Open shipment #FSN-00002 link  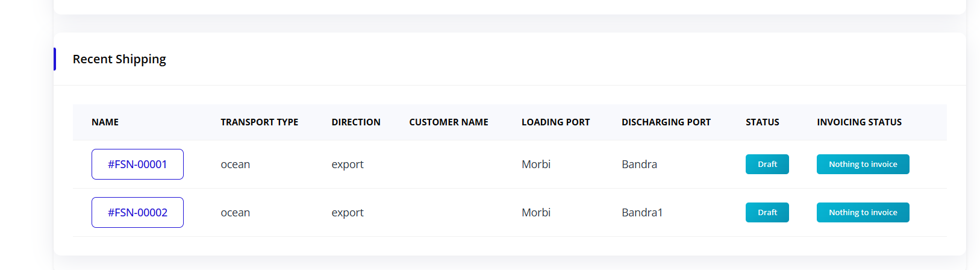137,212
